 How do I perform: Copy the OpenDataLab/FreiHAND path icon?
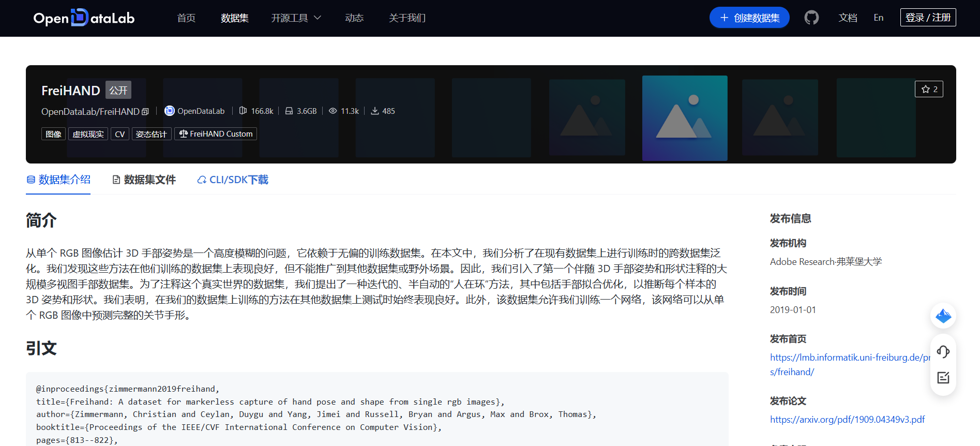[x=145, y=112]
